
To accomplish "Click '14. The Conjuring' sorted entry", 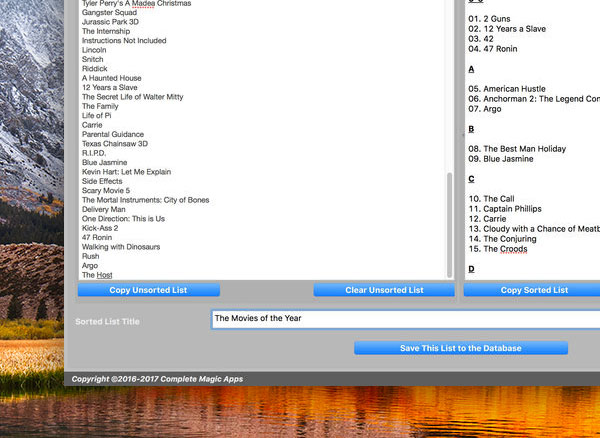I will (502, 239).
